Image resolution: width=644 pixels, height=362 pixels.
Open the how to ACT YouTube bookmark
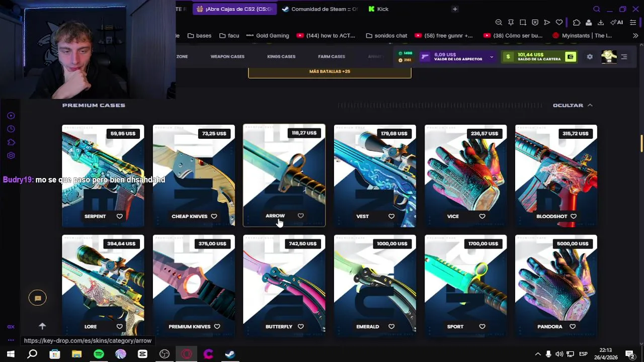pyautogui.click(x=326, y=36)
